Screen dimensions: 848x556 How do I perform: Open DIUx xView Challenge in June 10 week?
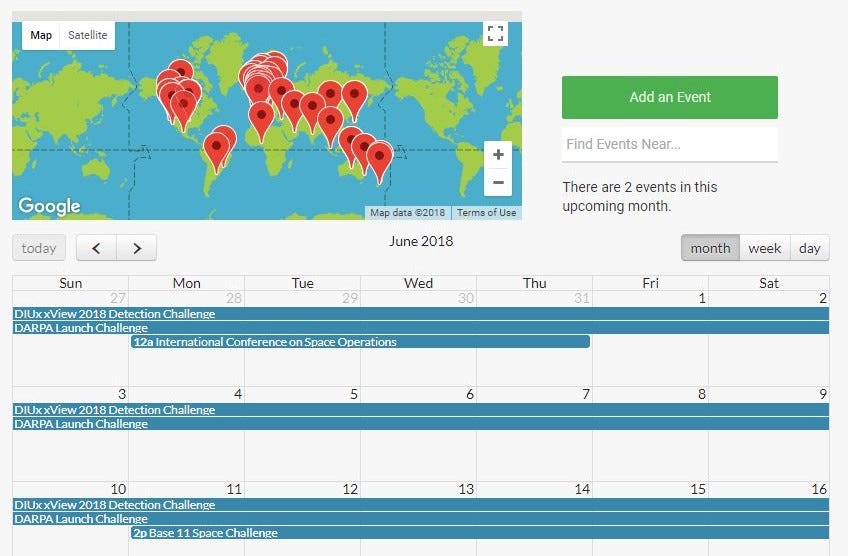click(x=421, y=505)
